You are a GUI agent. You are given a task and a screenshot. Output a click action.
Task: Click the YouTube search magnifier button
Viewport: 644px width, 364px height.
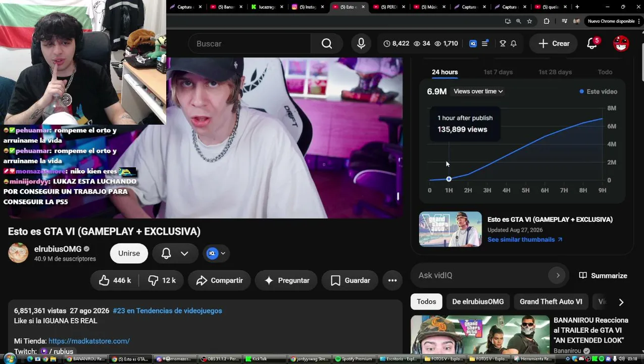click(327, 43)
